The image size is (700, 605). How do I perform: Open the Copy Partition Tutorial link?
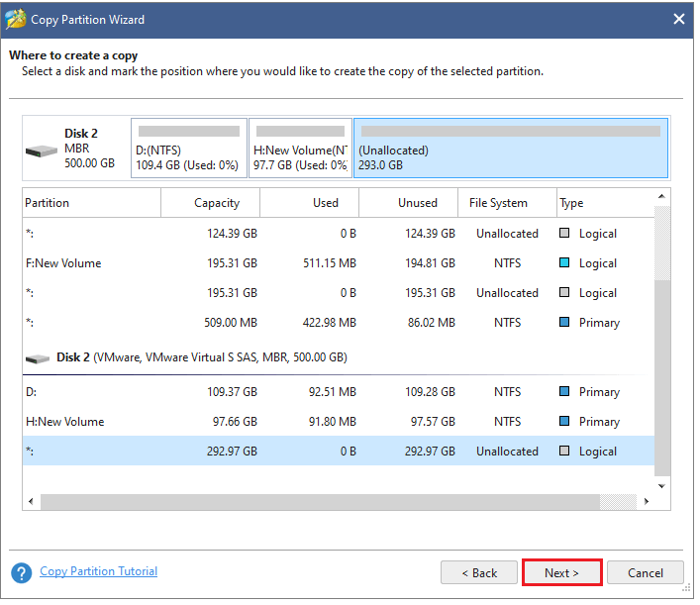click(99, 571)
